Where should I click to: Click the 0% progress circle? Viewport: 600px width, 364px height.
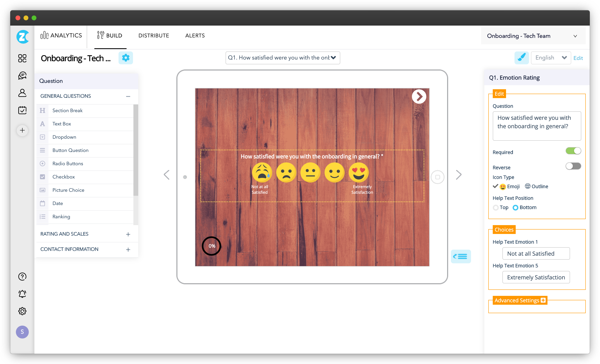(211, 246)
